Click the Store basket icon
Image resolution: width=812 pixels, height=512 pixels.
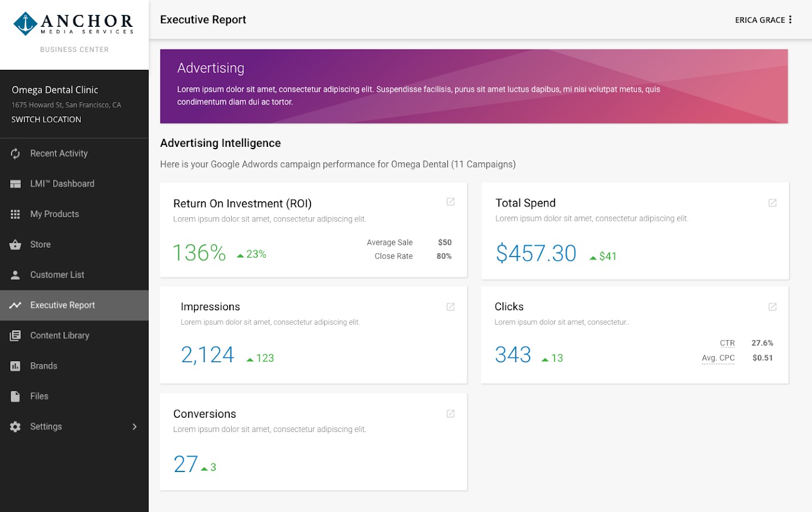16,245
